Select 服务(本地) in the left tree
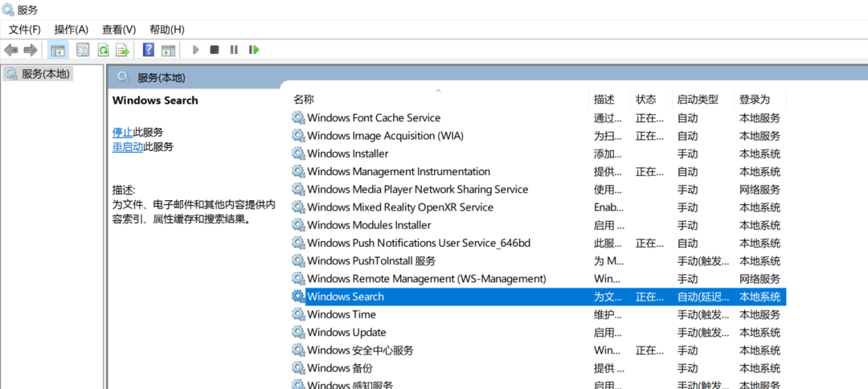The image size is (868, 389). pyautogui.click(x=46, y=74)
